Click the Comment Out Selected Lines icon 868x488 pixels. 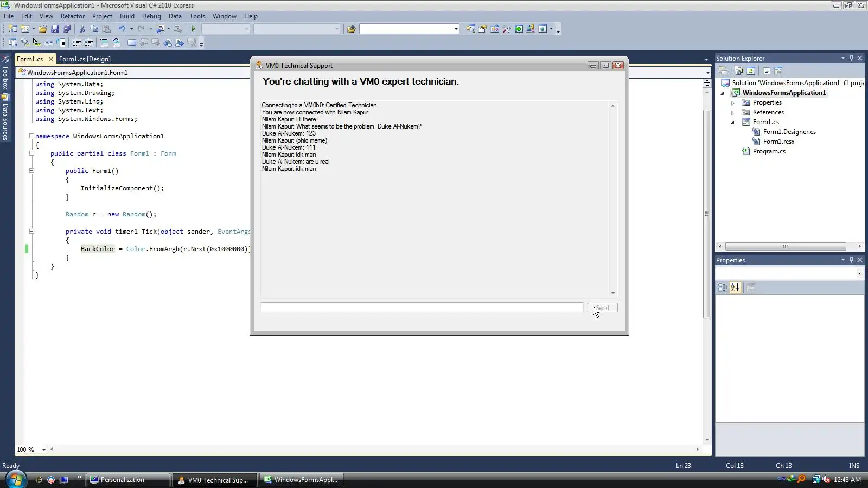coord(104,42)
